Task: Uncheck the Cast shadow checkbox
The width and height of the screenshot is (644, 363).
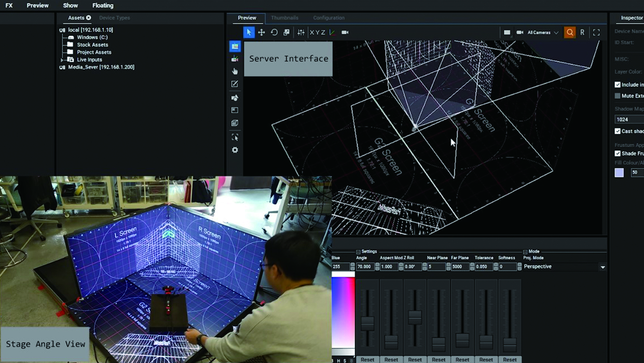Action: coord(618,131)
